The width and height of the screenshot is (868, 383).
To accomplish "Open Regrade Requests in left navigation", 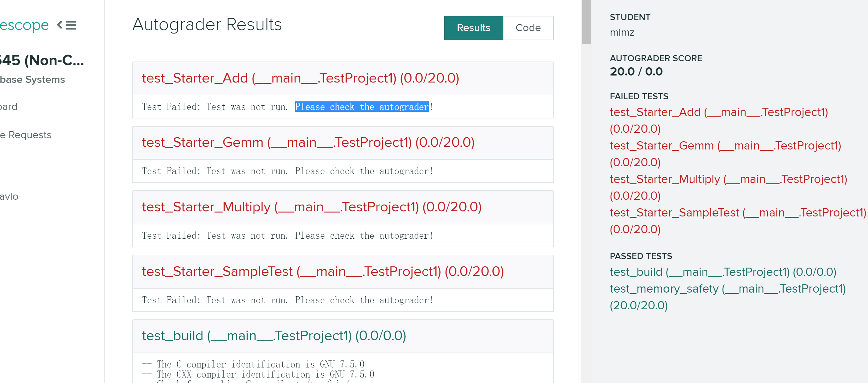I will (26, 135).
